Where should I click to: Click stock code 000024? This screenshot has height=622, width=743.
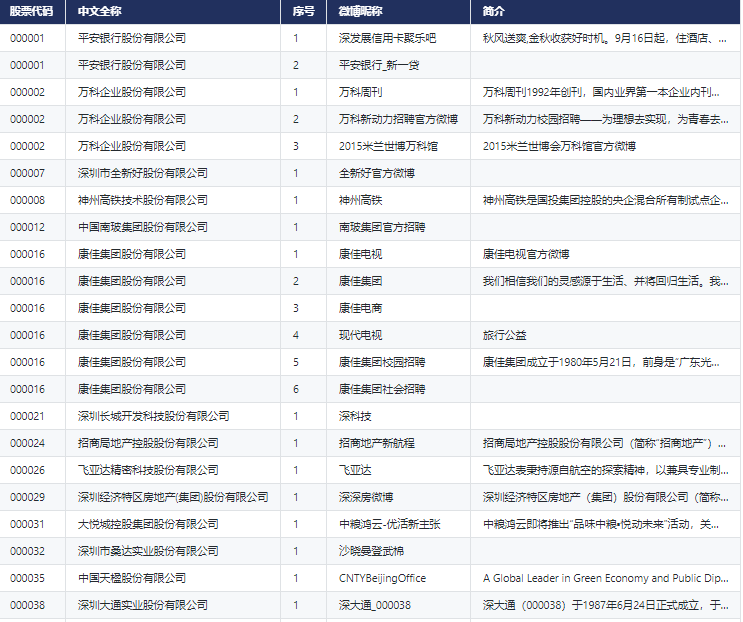pyautogui.click(x=27, y=443)
